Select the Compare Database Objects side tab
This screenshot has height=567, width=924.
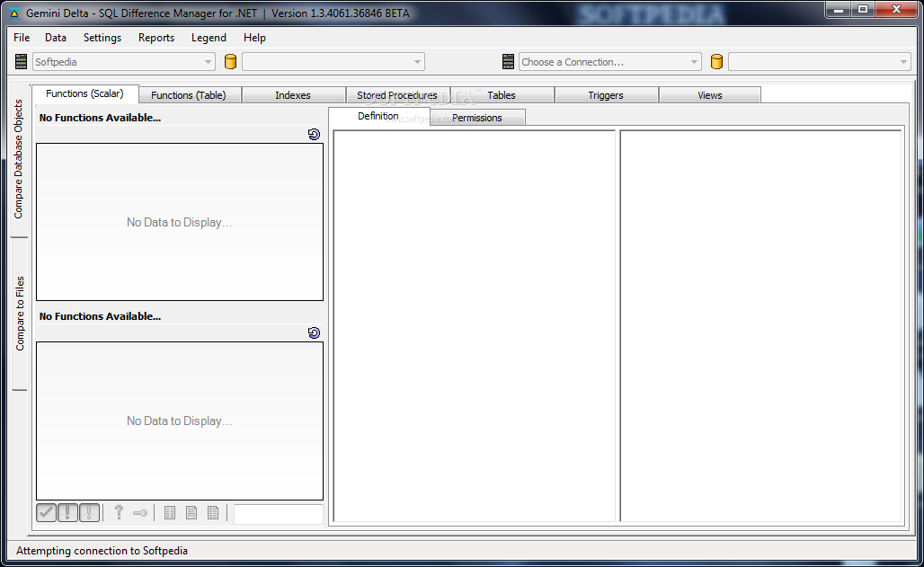coord(18,159)
